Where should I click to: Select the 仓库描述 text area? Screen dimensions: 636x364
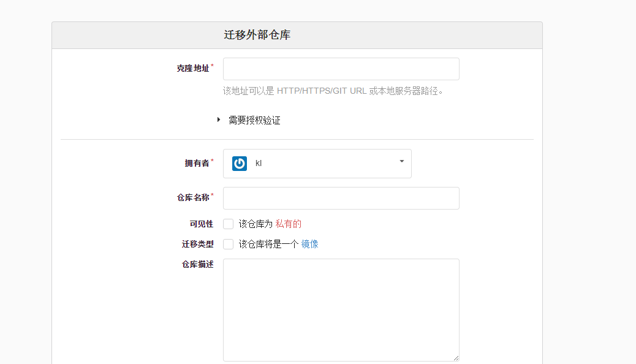(341, 309)
